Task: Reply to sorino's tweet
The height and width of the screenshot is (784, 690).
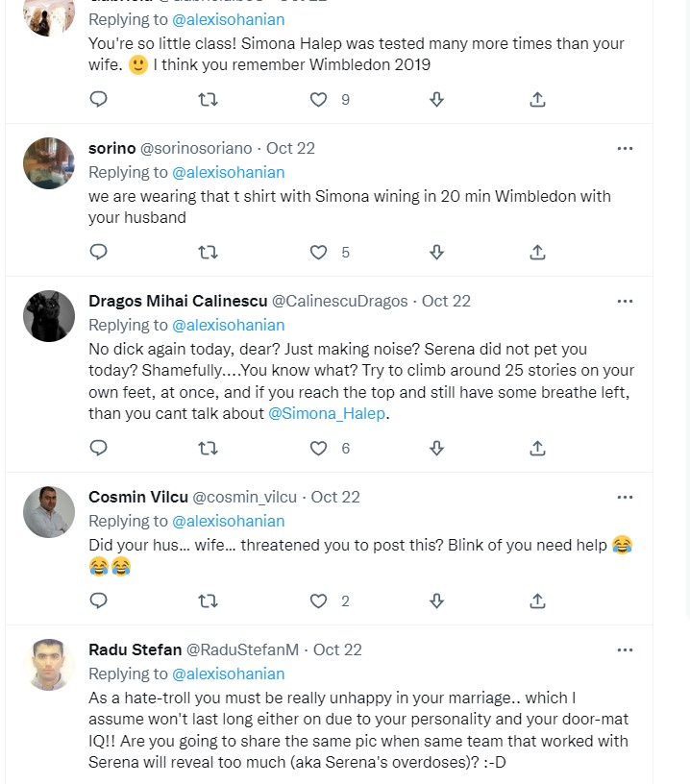Action: 98,253
